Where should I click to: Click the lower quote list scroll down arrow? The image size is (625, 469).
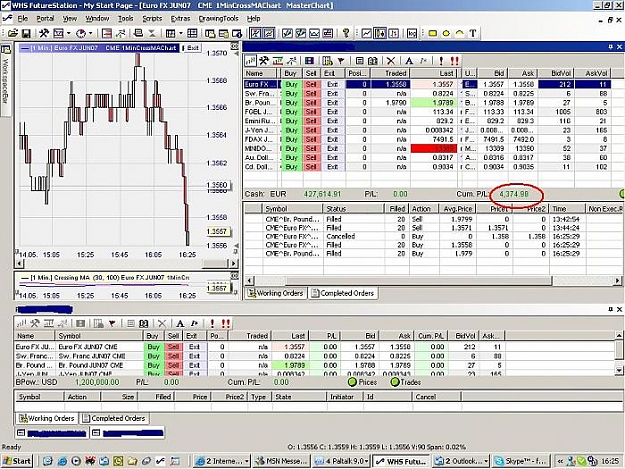619,371
